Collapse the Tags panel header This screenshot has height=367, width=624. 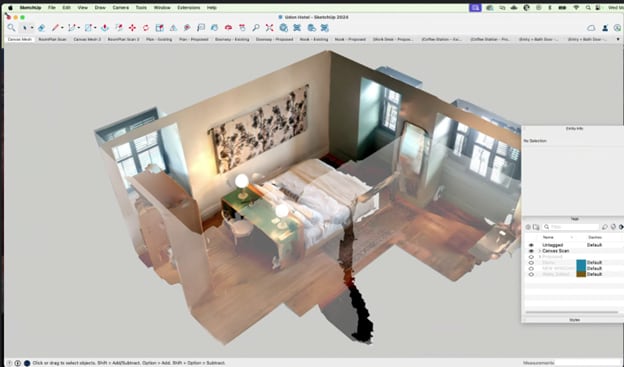[574, 219]
